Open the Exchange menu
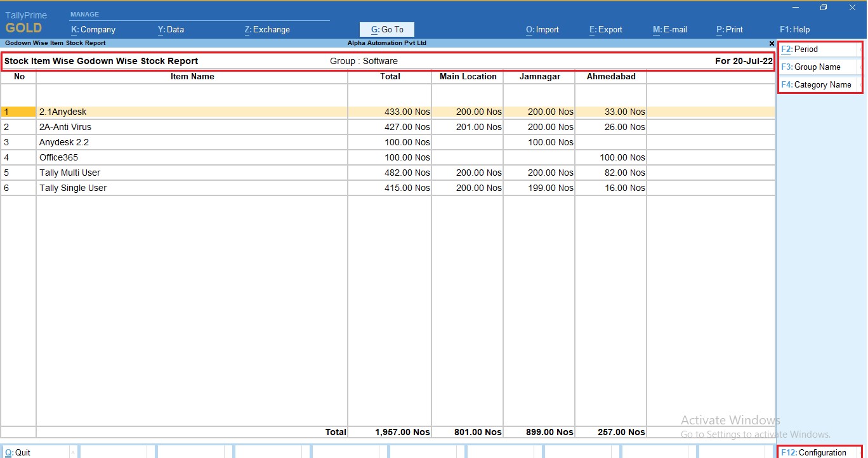868x458 pixels. click(266, 29)
